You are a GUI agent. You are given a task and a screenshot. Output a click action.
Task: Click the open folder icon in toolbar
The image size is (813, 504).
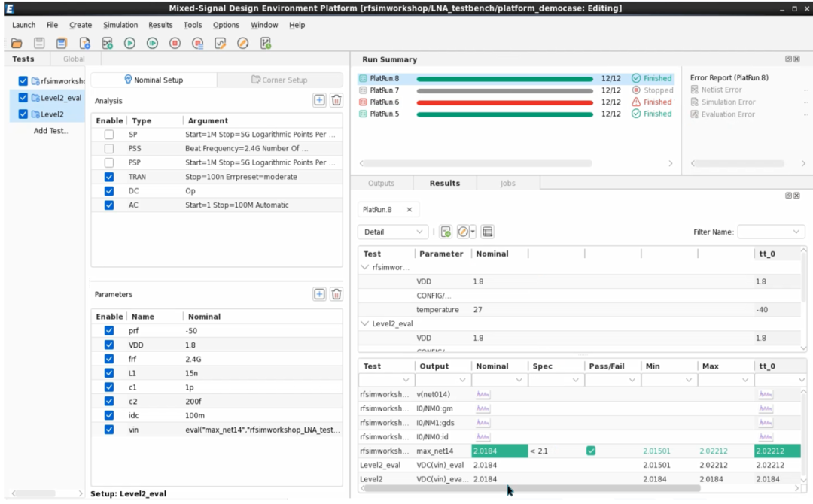click(17, 44)
